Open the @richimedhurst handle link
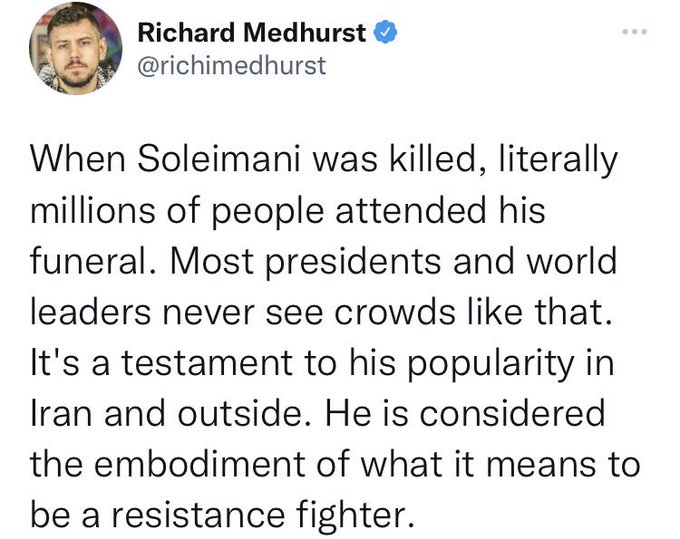Viewport: 680px width, 539px height. 232,66
